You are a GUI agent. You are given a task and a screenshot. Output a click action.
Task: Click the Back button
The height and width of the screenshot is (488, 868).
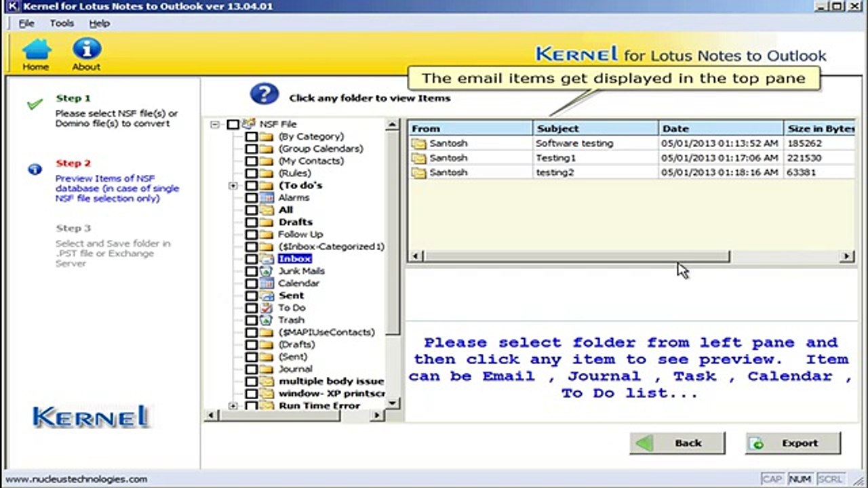[677, 443]
